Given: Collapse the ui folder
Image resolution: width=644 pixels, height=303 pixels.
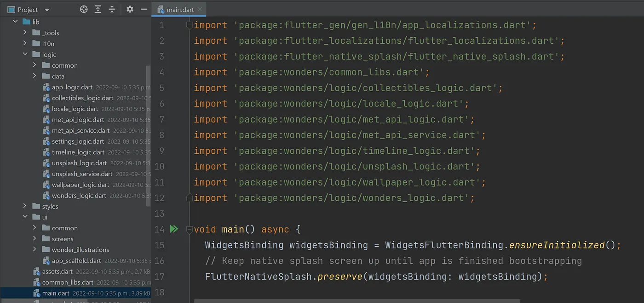Looking at the screenshot, I should (24, 217).
